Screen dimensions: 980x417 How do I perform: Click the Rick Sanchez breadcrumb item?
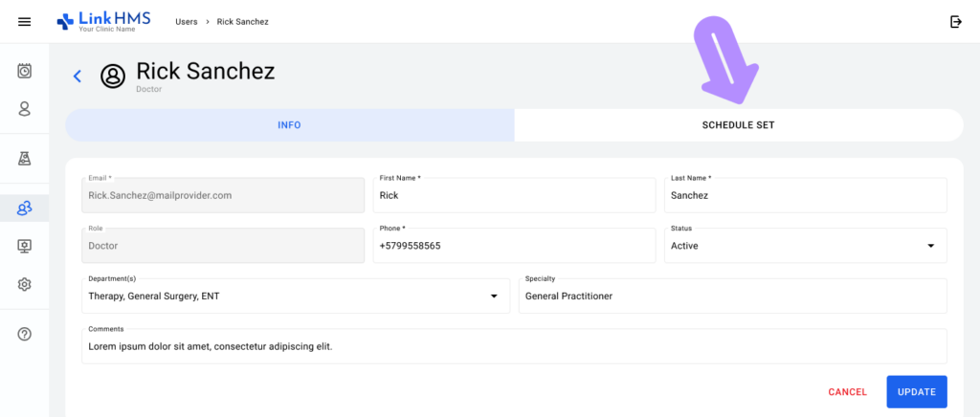[x=242, y=22]
